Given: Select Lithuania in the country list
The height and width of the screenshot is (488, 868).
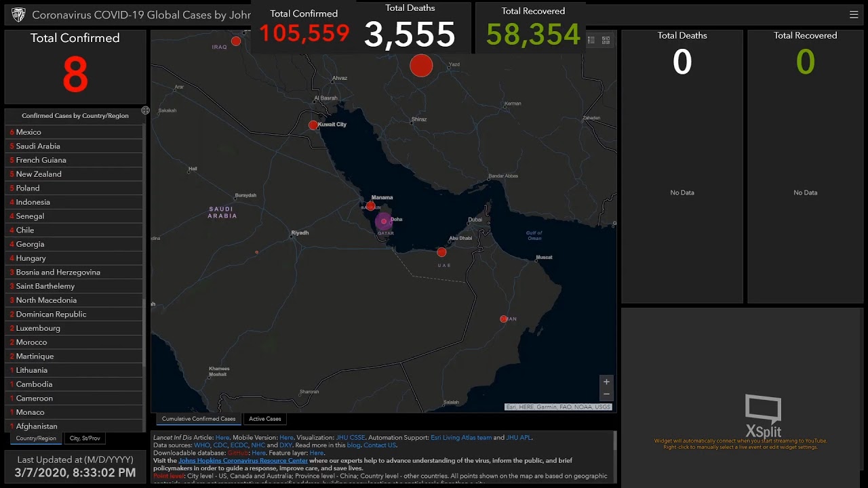Looking at the screenshot, I should [75, 370].
